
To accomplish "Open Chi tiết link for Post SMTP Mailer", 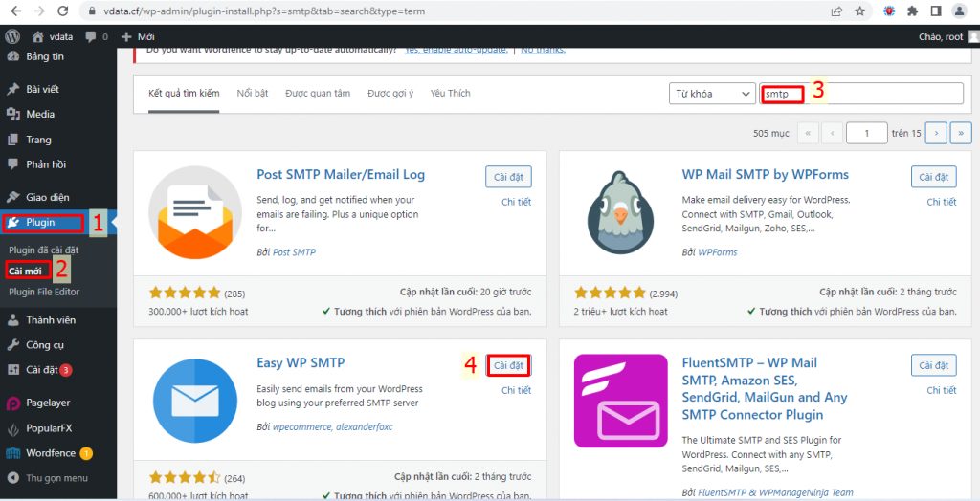I will click(516, 202).
